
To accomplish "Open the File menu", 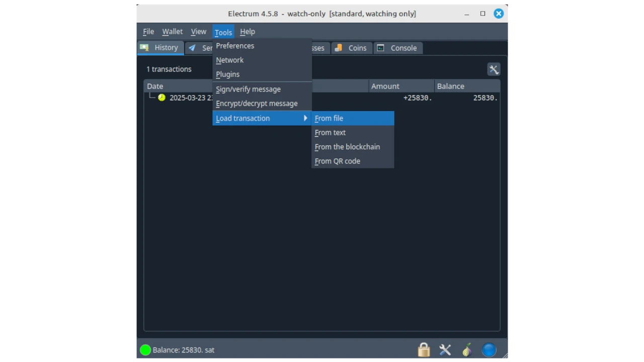I will click(x=148, y=32).
